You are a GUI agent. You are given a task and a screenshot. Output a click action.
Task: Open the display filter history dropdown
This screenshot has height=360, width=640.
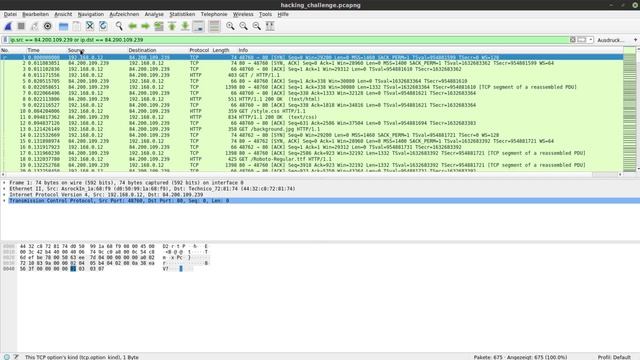(590, 40)
